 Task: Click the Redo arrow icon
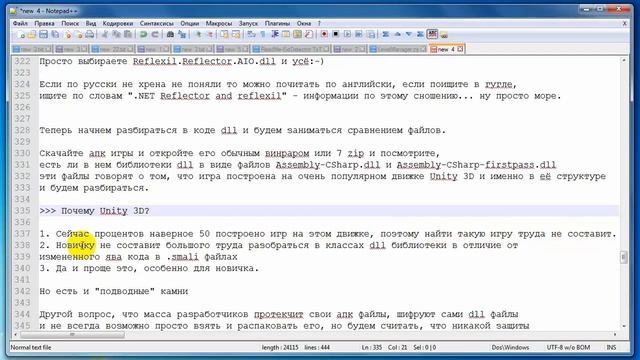tap(155, 35)
